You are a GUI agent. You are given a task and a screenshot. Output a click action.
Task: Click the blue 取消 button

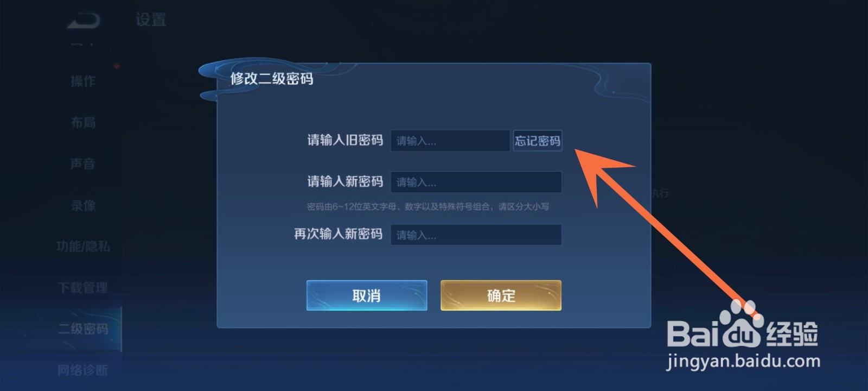click(x=367, y=295)
